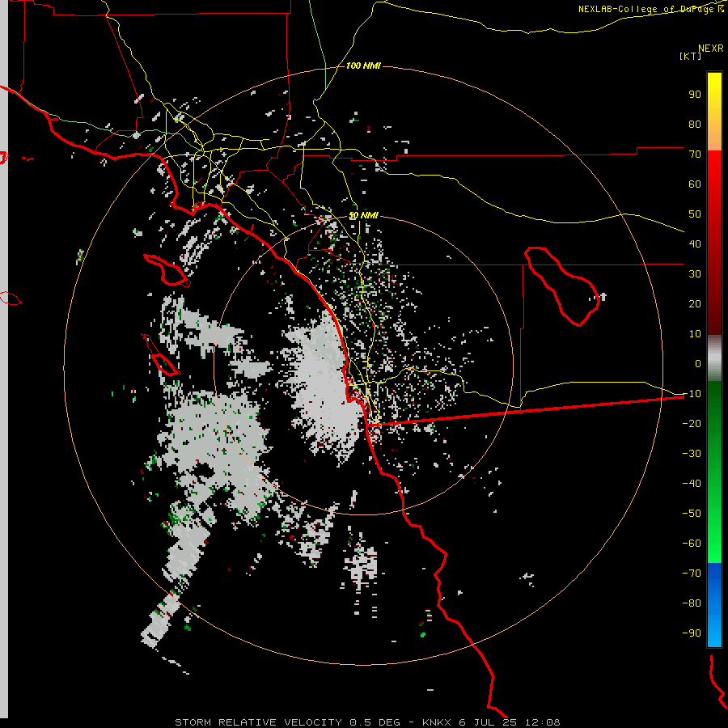Viewport: 728px width, 728px height.
Task: Click the Salton Sea outline on the map
Action: coord(562,286)
